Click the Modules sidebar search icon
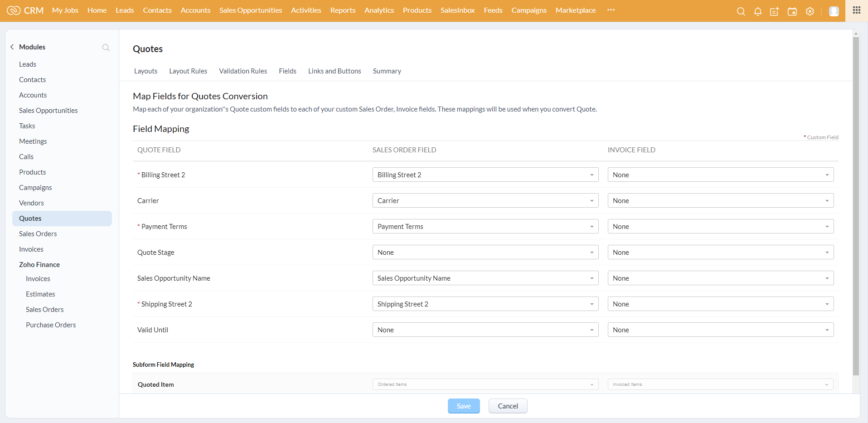 pyautogui.click(x=106, y=48)
